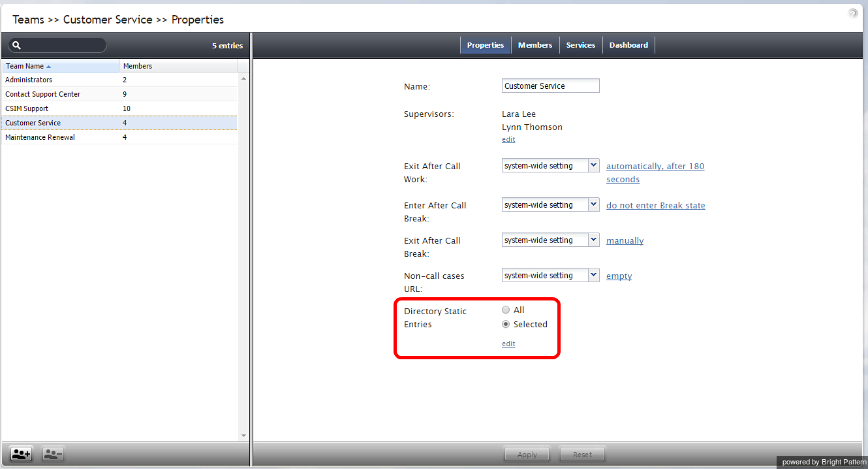868x469 pixels.
Task: Click the help icon in top corner
Action: point(852,13)
